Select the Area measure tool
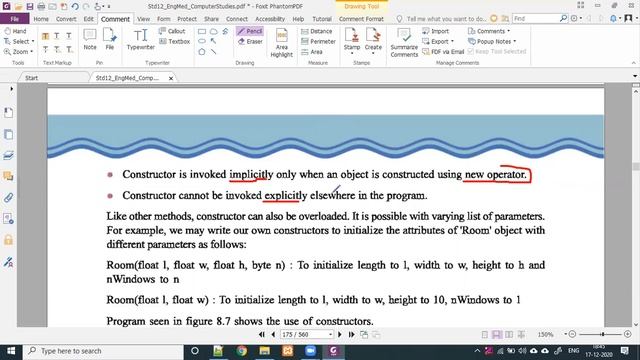The width and height of the screenshot is (640, 360). pos(311,52)
